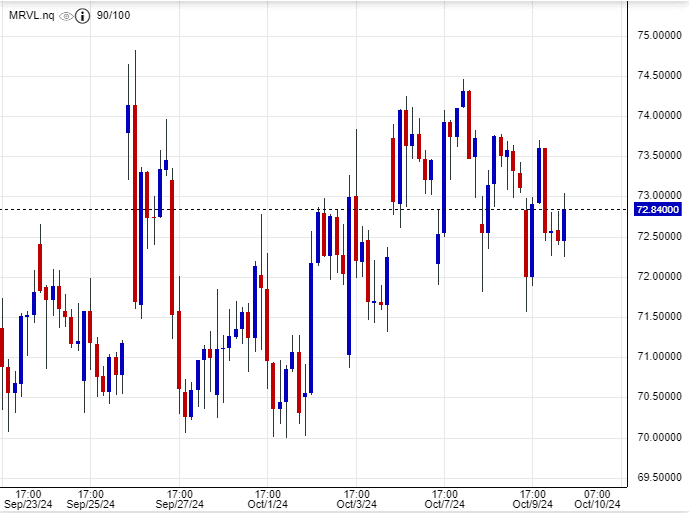Screen dimensions: 689x513
Task: Select the 72.84000 current price tag
Action: coord(659,209)
